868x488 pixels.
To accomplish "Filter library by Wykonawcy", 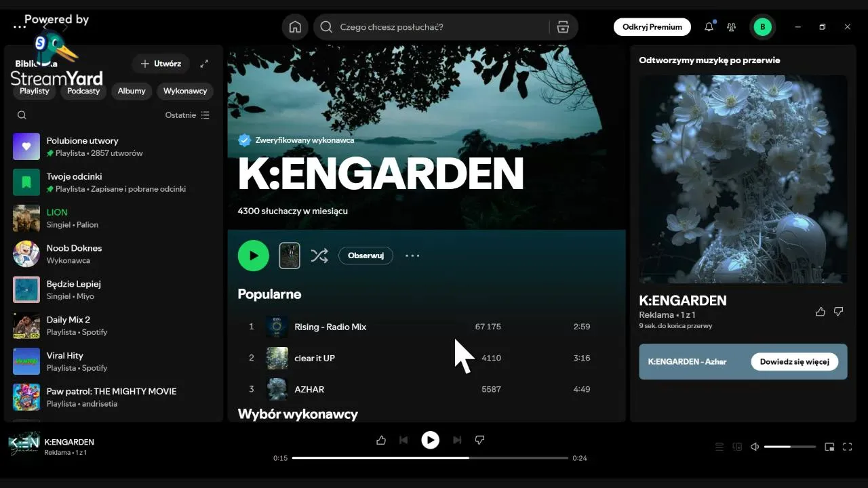I will (x=185, y=91).
